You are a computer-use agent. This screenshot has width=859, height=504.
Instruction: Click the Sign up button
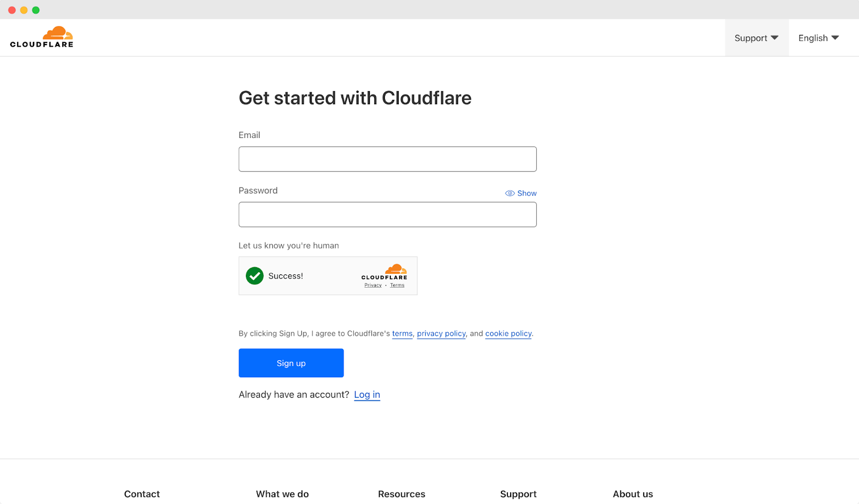(290, 363)
